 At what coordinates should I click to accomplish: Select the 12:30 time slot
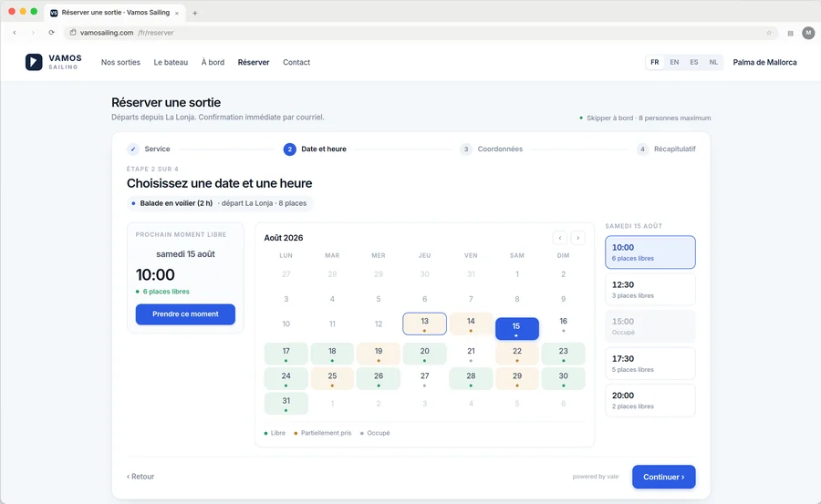650,290
